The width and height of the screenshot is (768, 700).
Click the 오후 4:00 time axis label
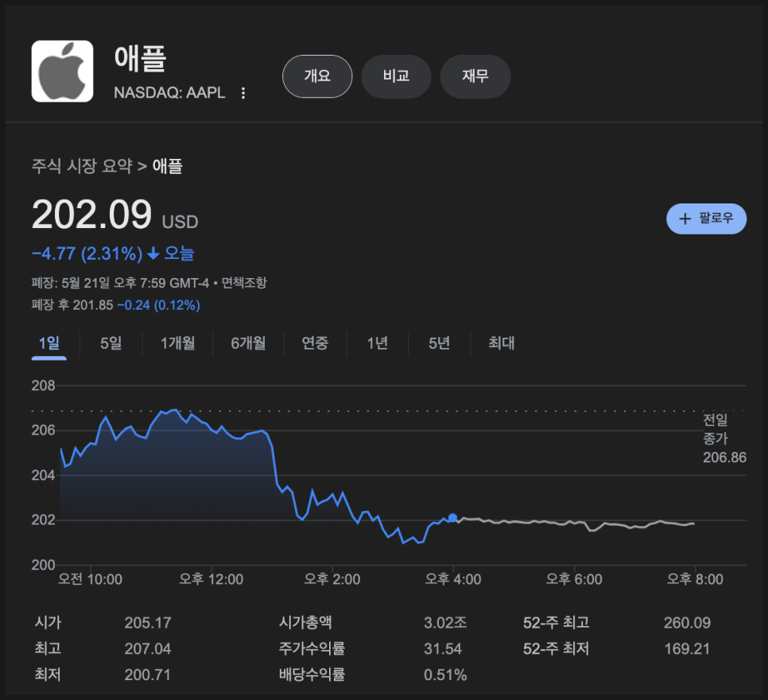tap(453, 579)
